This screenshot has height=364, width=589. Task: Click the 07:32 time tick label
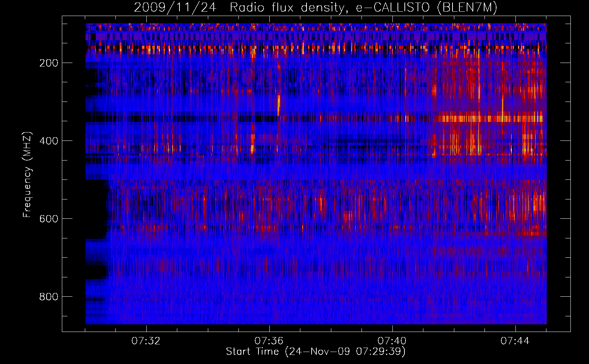146,341
